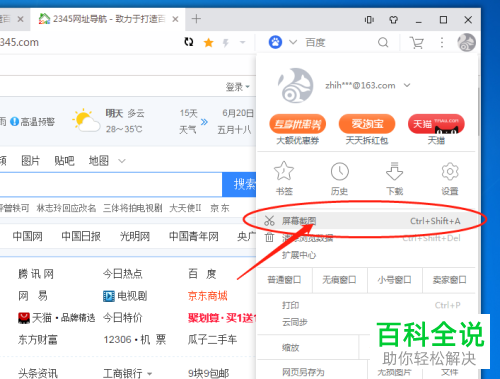Screen dimensions: 500x379
Task: Open a 无痕窗口 incognito window
Action: [x=339, y=280]
